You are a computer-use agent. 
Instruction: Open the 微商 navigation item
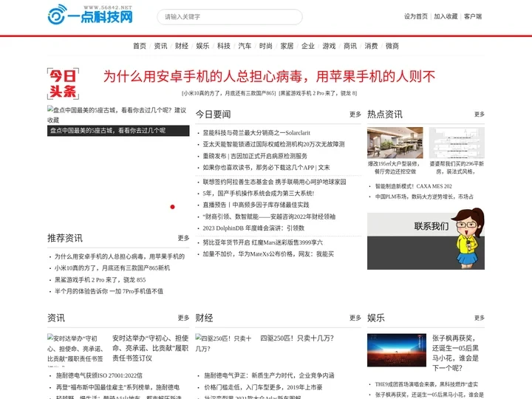click(x=392, y=46)
